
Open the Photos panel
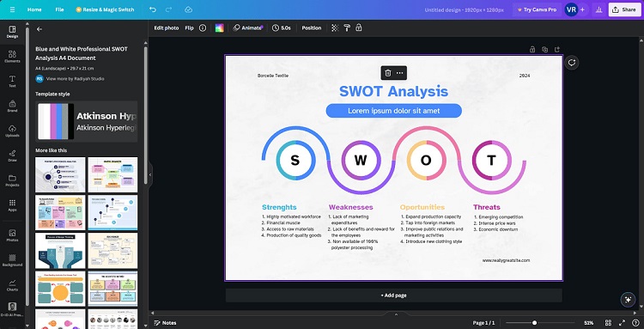12,235
